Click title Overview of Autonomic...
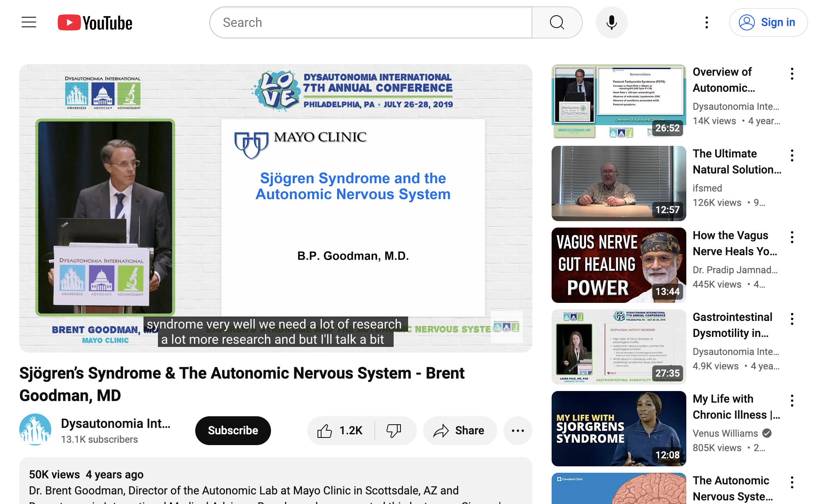Viewport: 821px width, 504px height. tap(724, 80)
